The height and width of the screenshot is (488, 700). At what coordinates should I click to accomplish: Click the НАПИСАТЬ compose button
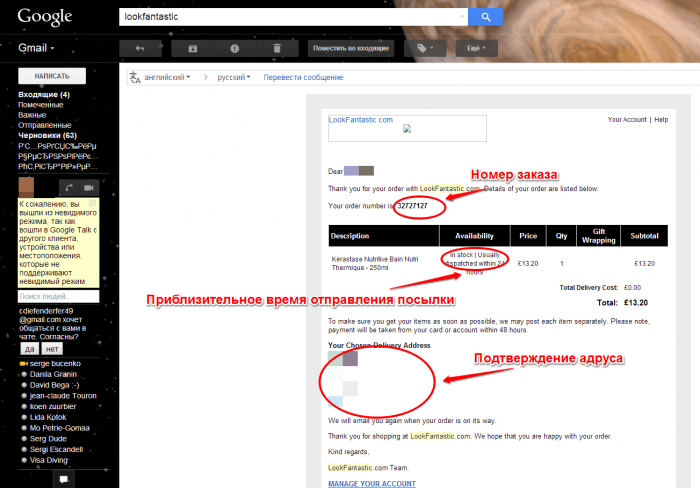click(x=52, y=76)
